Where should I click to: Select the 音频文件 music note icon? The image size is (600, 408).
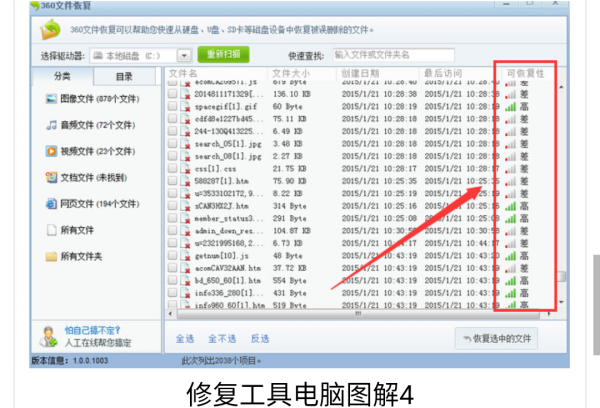51,125
